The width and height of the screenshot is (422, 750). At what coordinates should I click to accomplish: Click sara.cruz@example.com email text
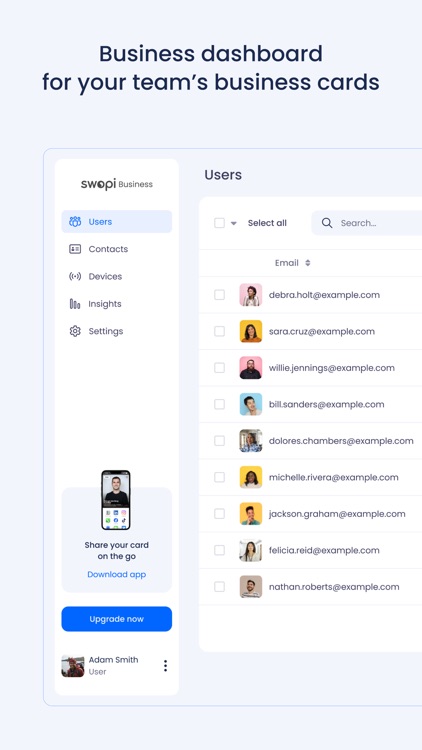(322, 331)
